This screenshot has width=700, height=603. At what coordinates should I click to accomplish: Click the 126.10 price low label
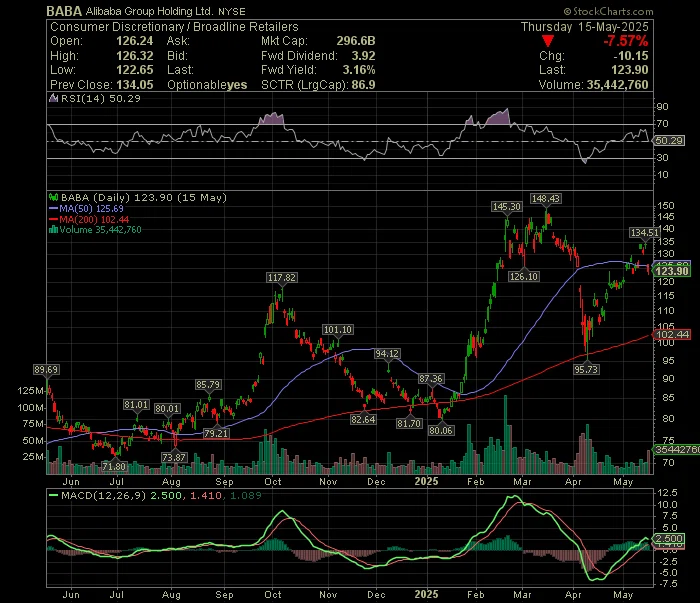[x=524, y=277]
